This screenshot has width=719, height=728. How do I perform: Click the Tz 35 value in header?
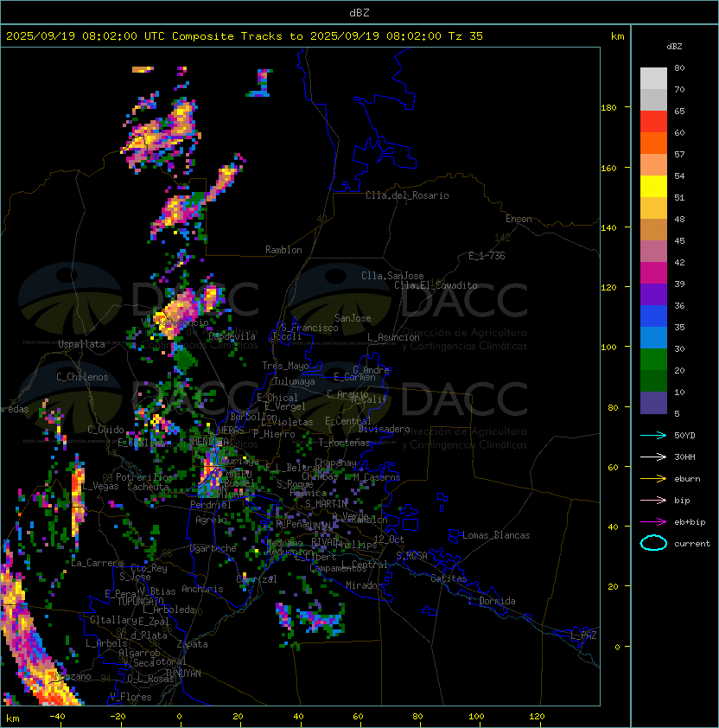click(x=466, y=36)
